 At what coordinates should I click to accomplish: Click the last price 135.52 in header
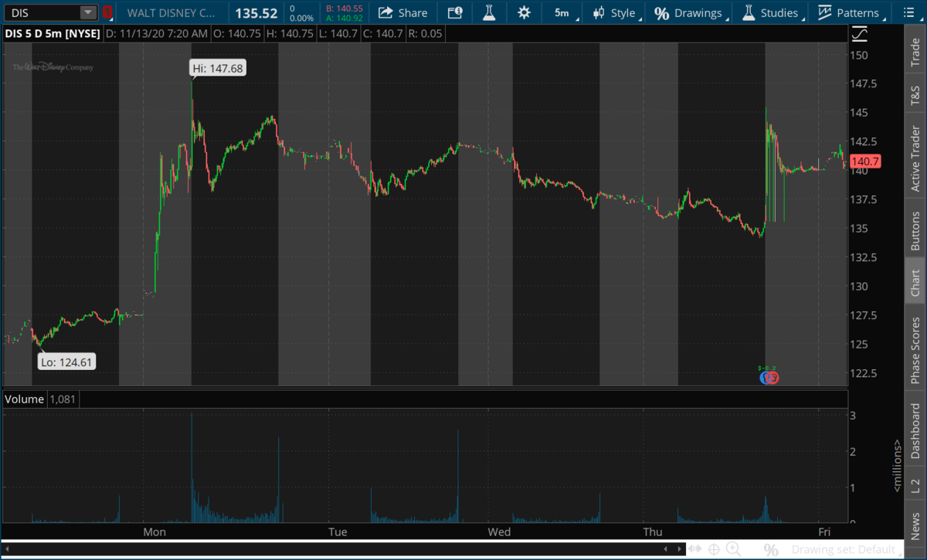click(256, 12)
